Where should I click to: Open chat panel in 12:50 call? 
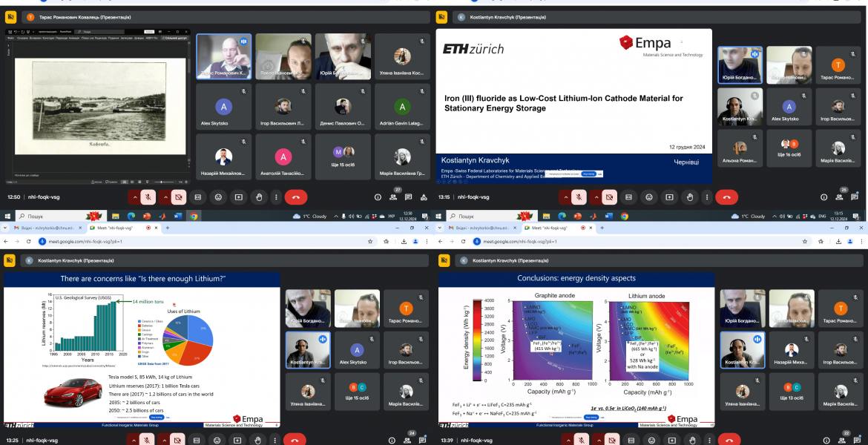click(408, 197)
